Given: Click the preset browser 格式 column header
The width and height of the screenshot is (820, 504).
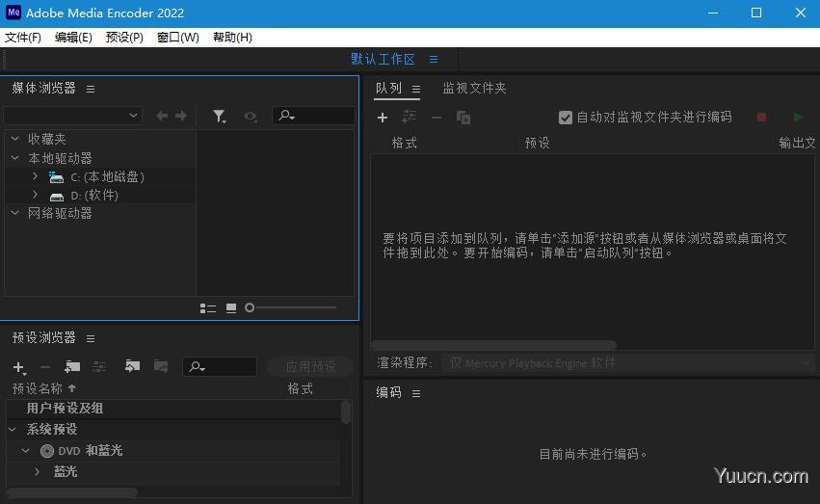Looking at the screenshot, I should point(301,388).
